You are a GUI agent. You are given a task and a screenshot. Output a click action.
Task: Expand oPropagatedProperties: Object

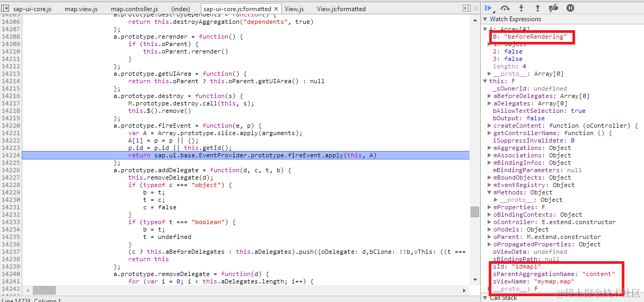tap(489, 244)
